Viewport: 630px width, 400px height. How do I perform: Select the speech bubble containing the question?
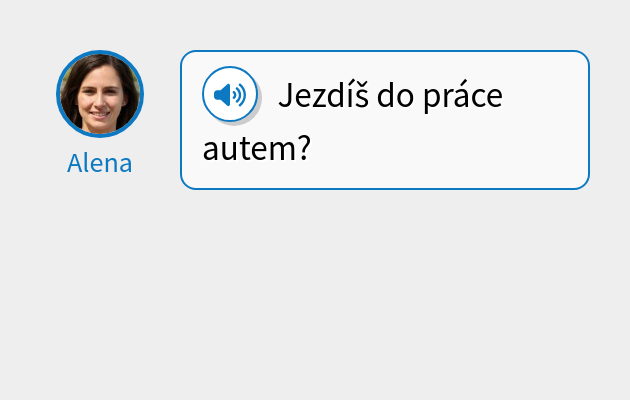(x=385, y=120)
